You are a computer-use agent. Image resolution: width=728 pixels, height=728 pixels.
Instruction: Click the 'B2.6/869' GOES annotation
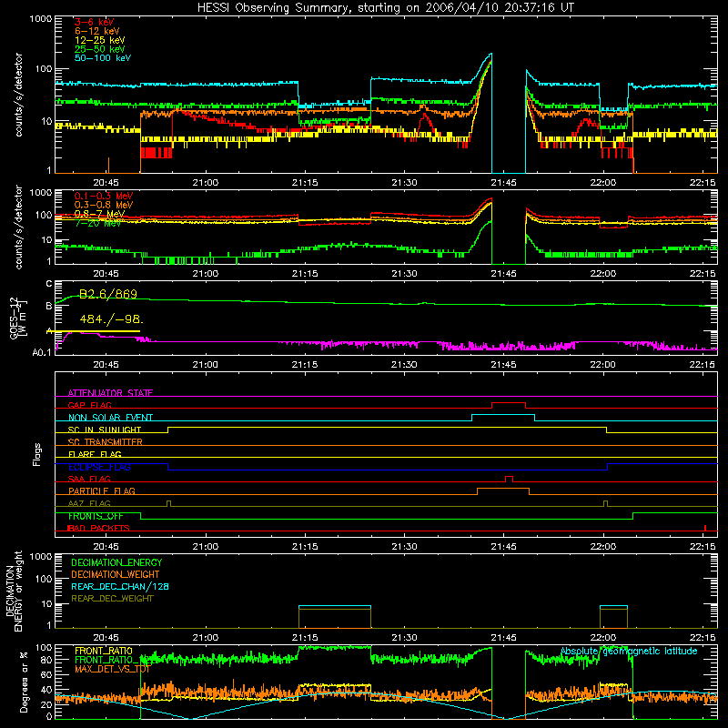tap(108, 294)
